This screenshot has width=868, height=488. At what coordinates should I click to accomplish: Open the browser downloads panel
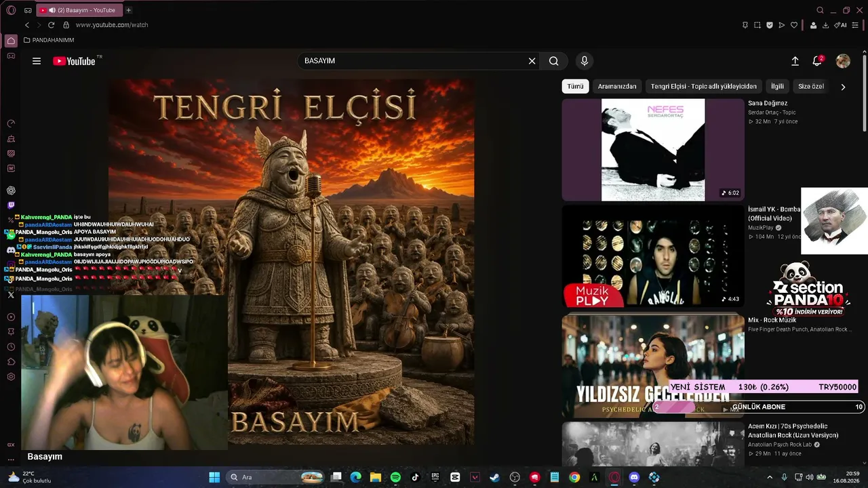[x=825, y=25]
